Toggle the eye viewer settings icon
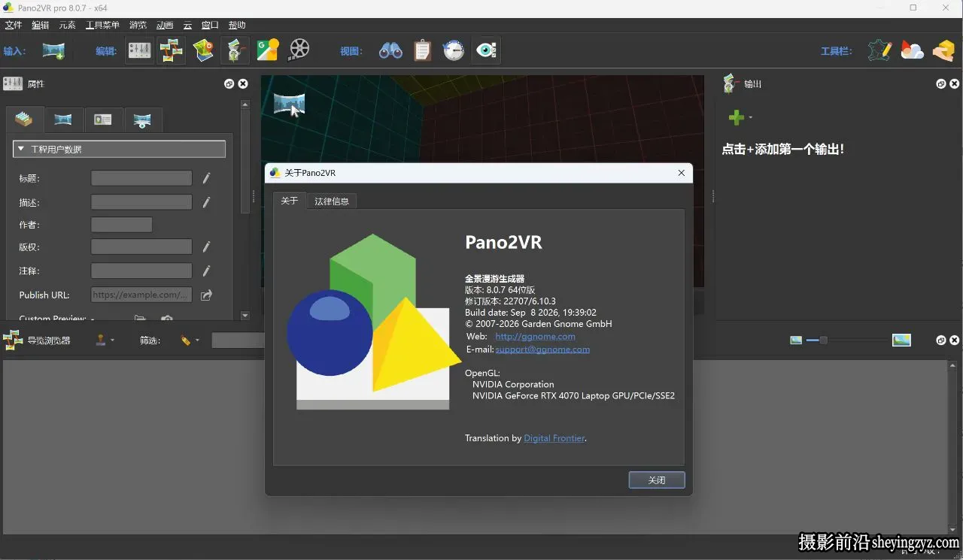This screenshot has height=560, width=963. point(486,50)
